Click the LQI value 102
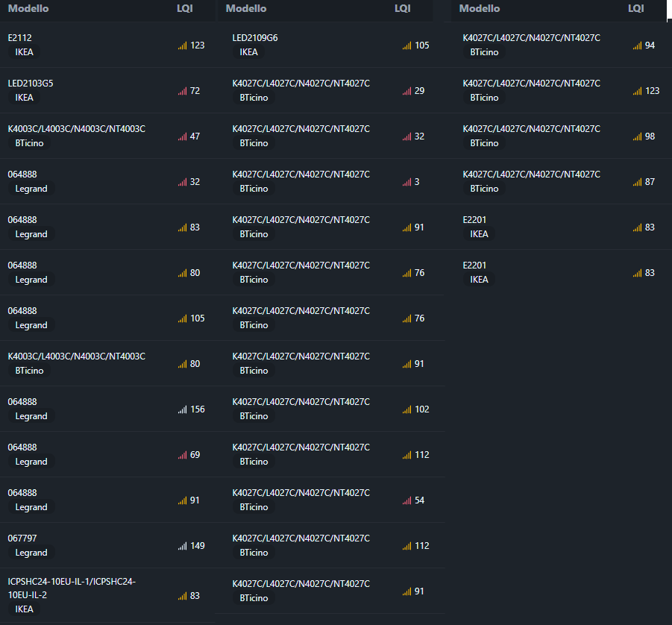The image size is (672, 625). (x=422, y=409)
